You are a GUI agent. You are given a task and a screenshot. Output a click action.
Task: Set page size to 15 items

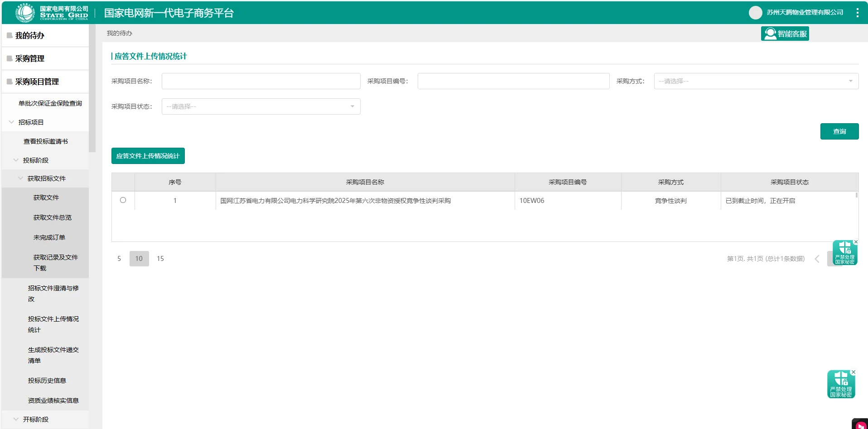point(160,258)
